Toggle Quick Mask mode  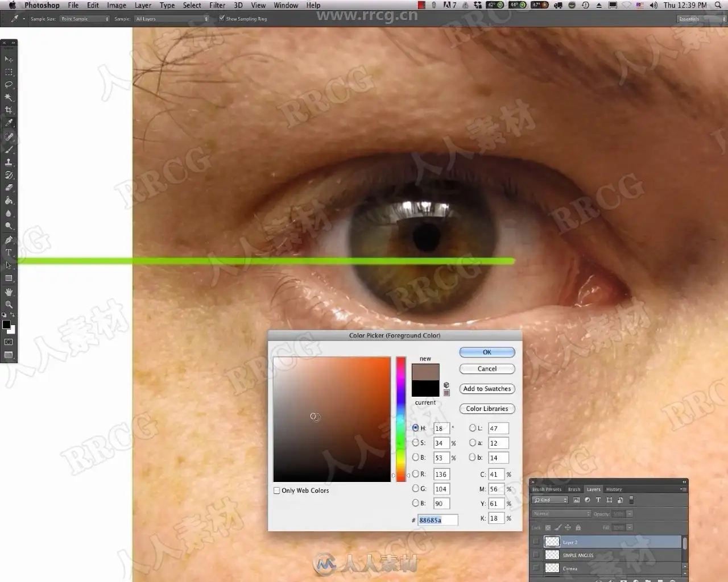pyautogui.click(x=9, y=342)
